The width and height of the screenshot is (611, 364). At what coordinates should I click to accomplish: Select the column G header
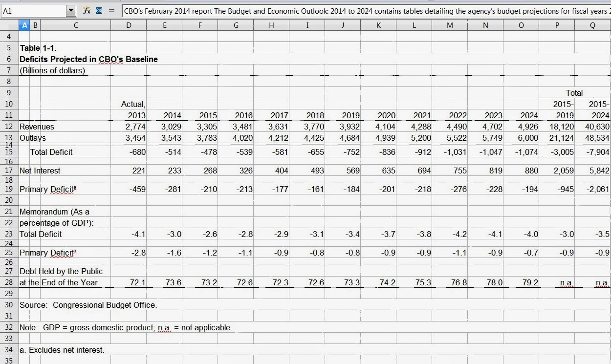[236, 26]
